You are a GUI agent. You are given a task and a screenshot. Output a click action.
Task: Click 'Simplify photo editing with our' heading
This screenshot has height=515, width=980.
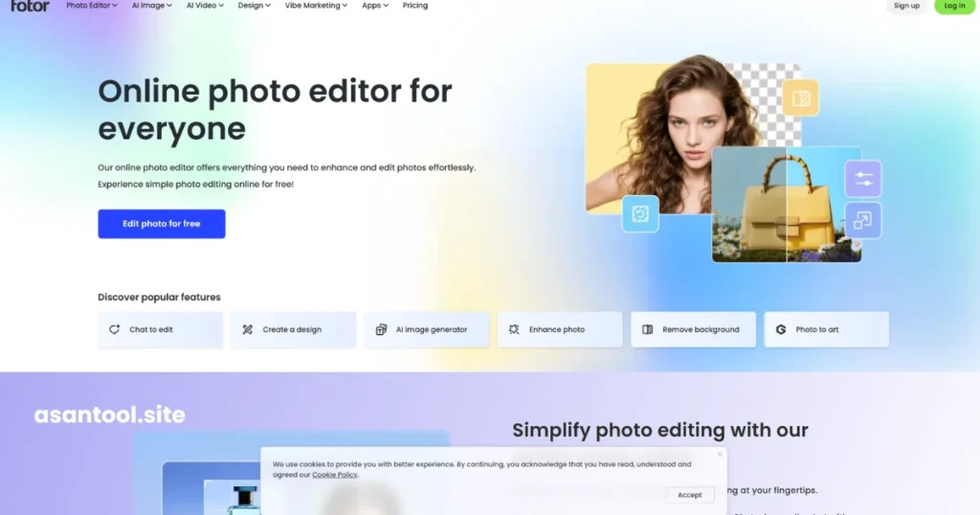point(660,430)
